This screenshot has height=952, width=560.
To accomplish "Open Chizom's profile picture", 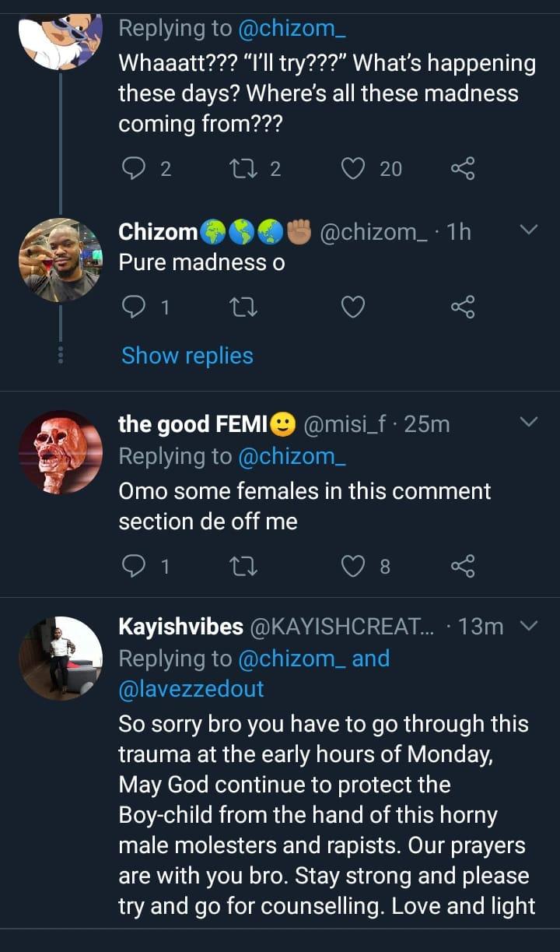I will tap(60, 259).
